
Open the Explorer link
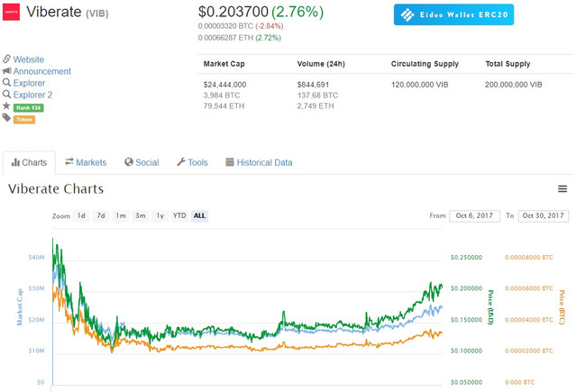coord(29,83)
